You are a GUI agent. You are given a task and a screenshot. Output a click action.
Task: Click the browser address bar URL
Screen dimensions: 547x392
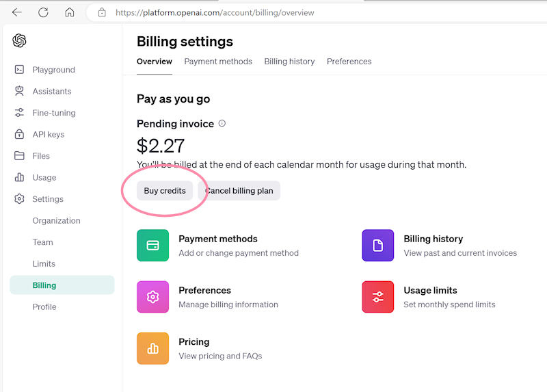pyautogui.click(x=215, y=12)
